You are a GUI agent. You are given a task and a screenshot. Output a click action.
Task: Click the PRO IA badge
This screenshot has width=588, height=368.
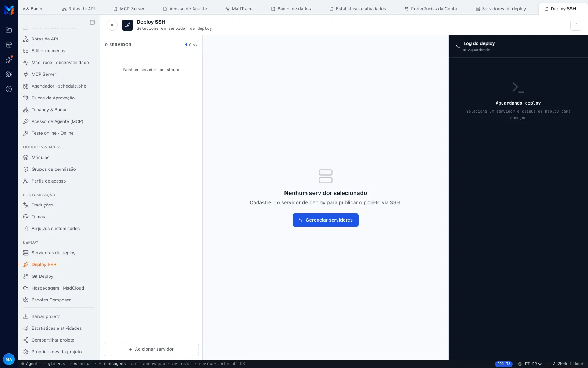(x=504, y=364)
